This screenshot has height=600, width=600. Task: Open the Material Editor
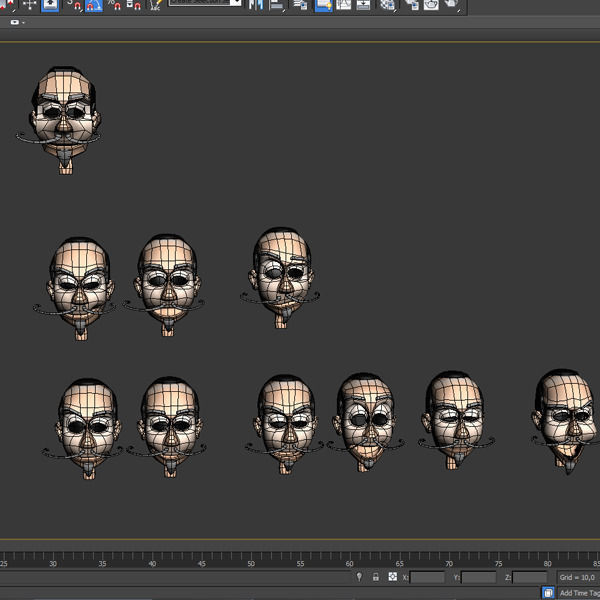click(387, 4)
